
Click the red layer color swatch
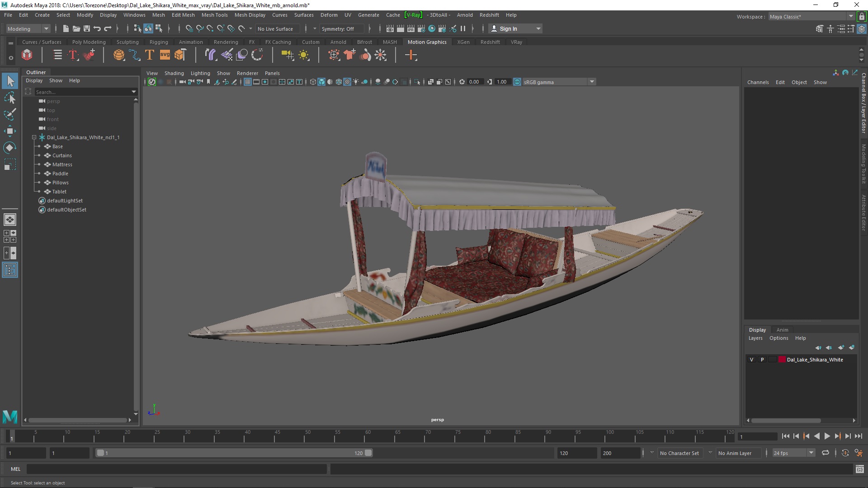[x=782, y=360]
